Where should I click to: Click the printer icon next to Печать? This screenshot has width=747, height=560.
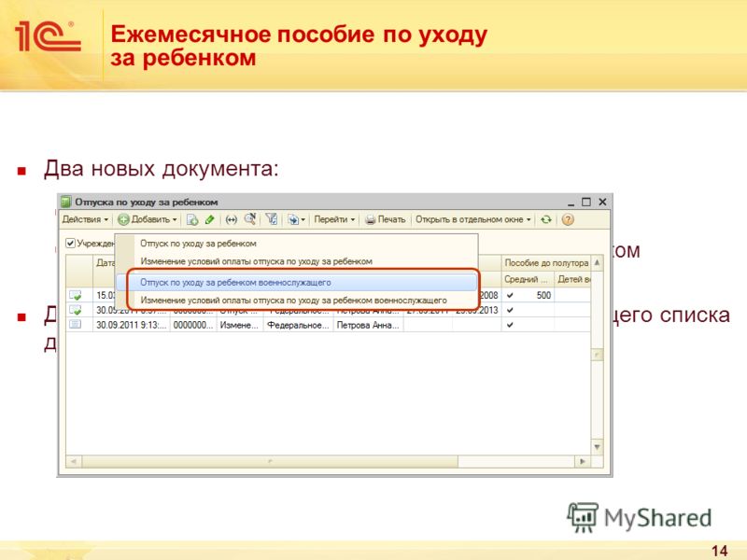coord(370,219)
